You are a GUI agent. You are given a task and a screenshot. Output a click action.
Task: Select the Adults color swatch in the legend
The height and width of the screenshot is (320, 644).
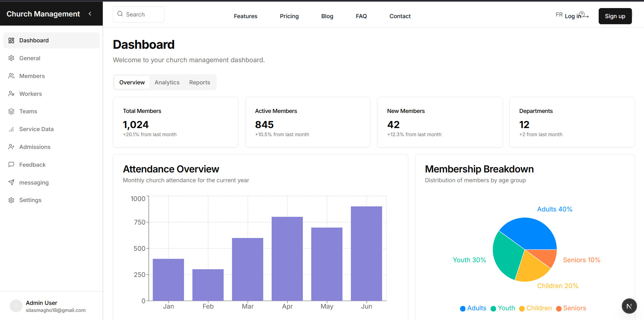[x=462, y=308]
